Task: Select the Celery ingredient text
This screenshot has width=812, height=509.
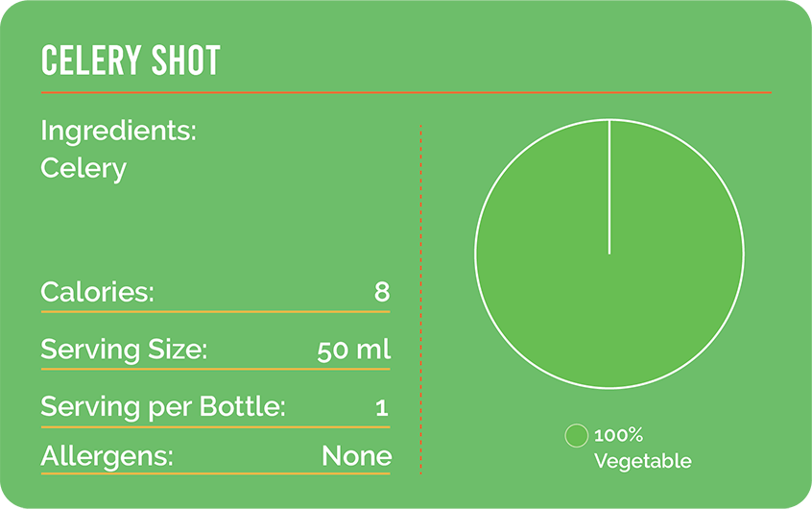Action: point(84,168)
